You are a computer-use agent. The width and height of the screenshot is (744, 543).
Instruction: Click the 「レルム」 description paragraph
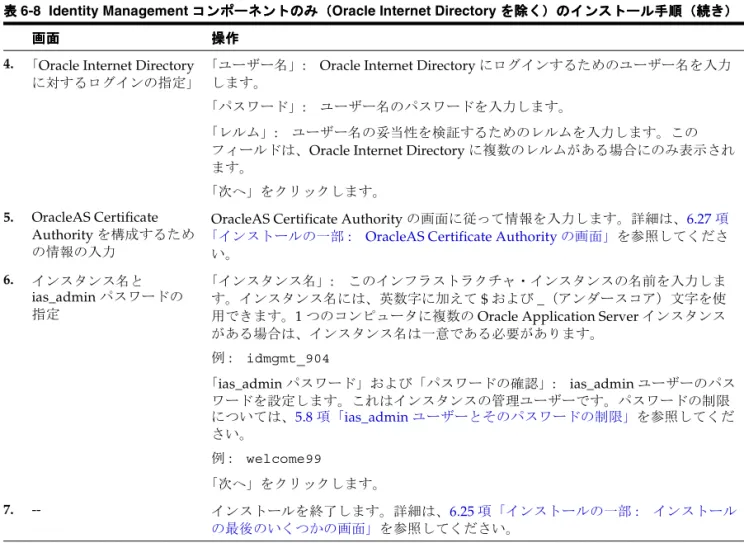(x=473, y=149)
